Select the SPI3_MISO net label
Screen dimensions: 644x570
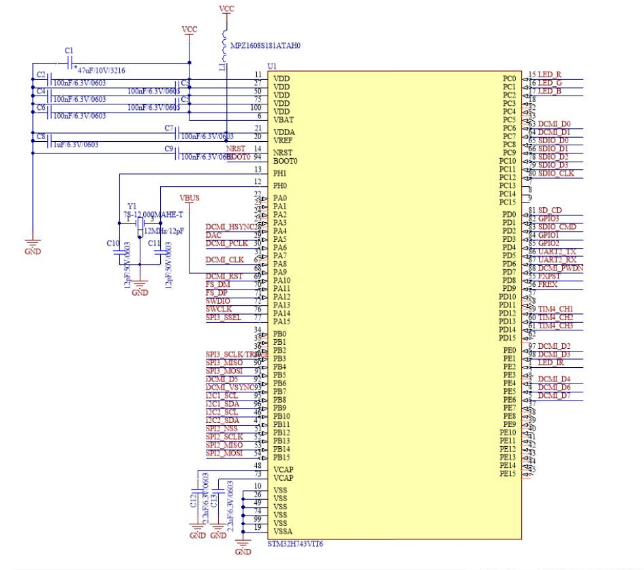tap(224, 362)
